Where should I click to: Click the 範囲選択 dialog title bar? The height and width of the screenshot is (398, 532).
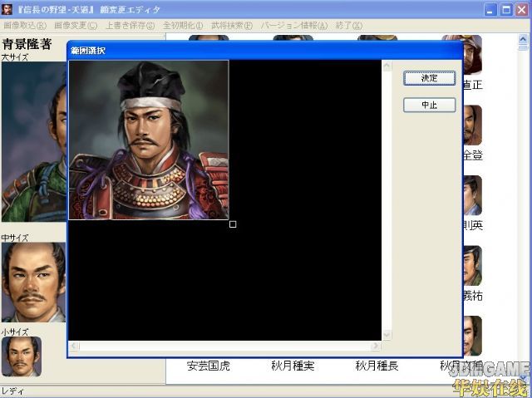click(x=264, y=51)
